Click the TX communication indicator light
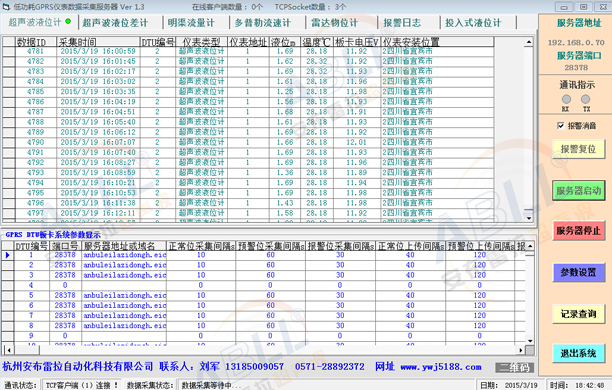Viewport: 612px width, 390px height. pyautogui.click(x=585, y=99)
